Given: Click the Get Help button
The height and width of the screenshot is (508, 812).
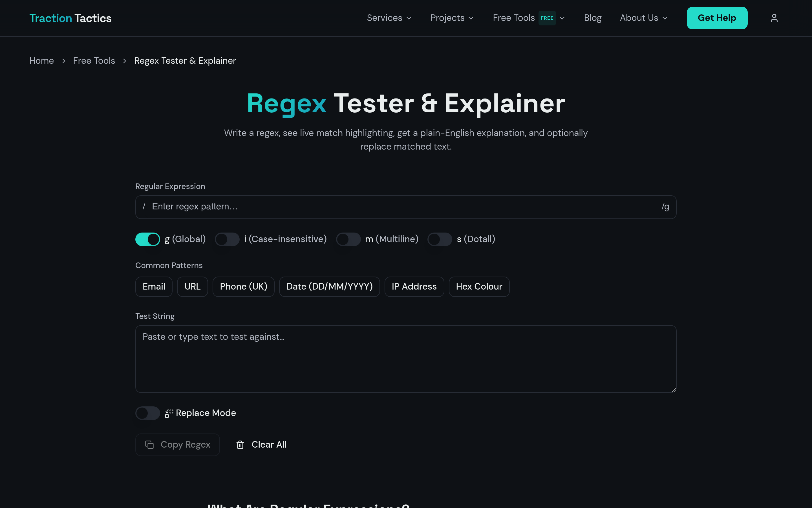Looking at the screenshot, I should point(717,18).
